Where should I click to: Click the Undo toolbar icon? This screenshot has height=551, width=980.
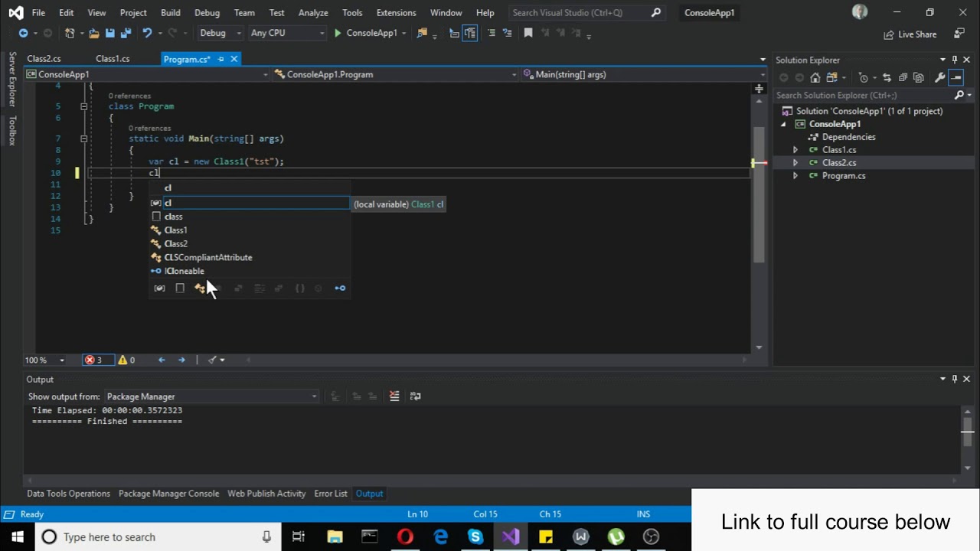click(147, 34)
